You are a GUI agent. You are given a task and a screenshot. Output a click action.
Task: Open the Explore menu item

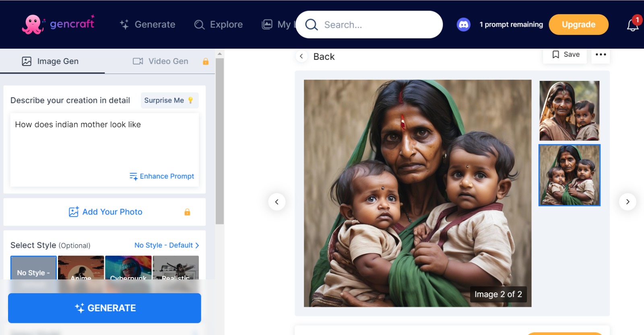219,25
